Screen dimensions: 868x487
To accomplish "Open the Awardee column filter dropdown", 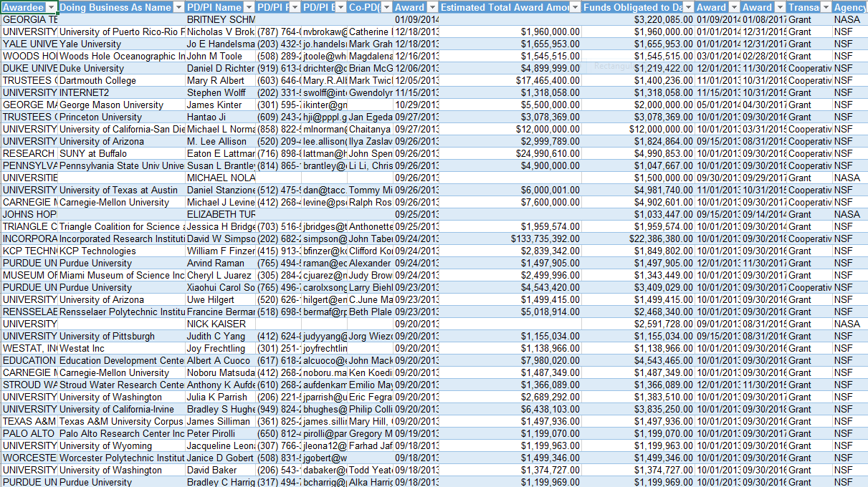I will coord(50,7).
